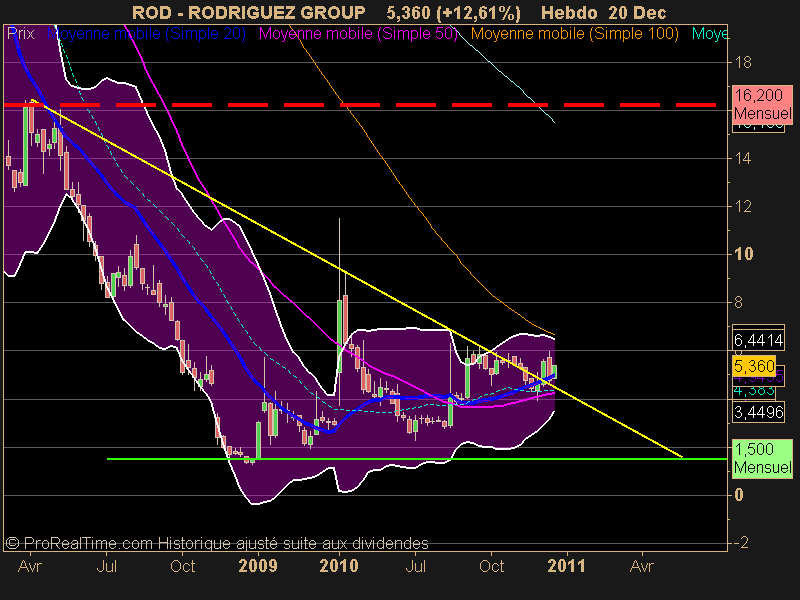800x600 pixels.
Task: Select Moyenne mobile (Simple 100) legend entry
Action: click(x=575, y=34)
